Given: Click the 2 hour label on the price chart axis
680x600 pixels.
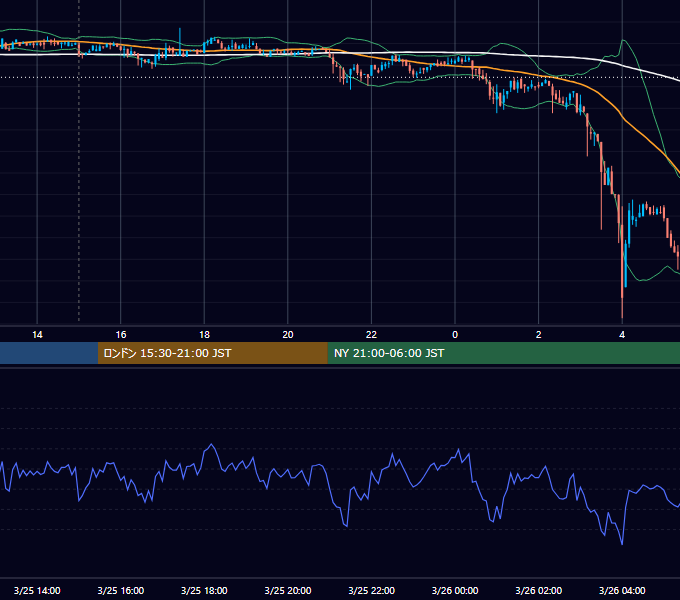Looking at the screenshot, I should (x=539, y=335).
